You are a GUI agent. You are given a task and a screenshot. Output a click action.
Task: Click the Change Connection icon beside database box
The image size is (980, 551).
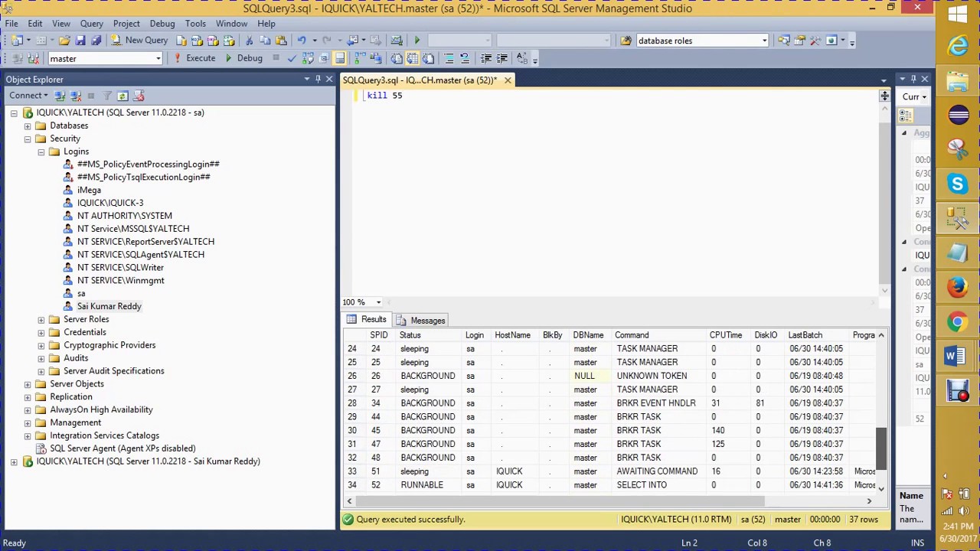pos(33,58)
